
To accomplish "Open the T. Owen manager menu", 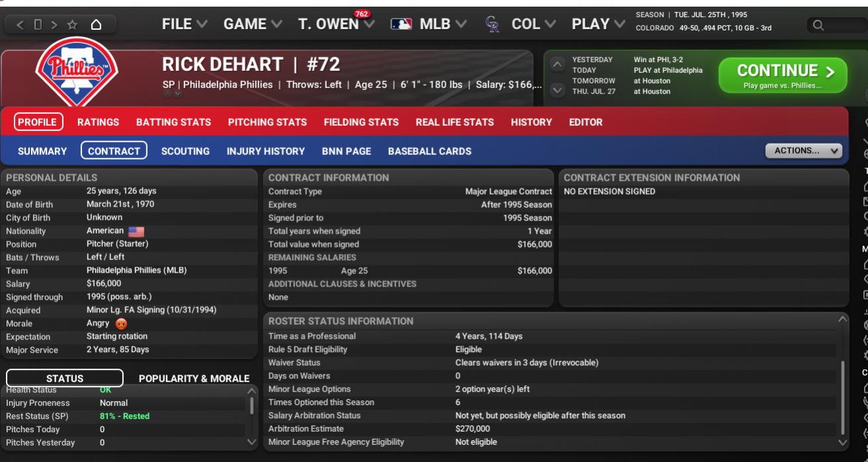I will [x=335, y=24].
